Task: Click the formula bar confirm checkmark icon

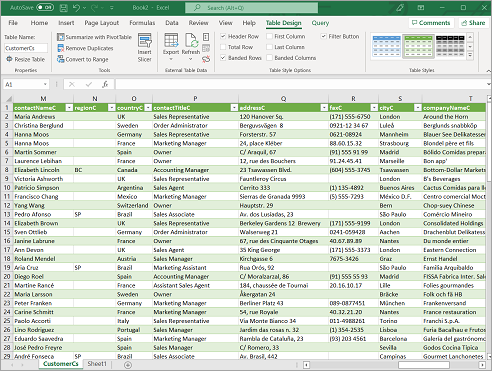Action: click(x=88, y=84)
